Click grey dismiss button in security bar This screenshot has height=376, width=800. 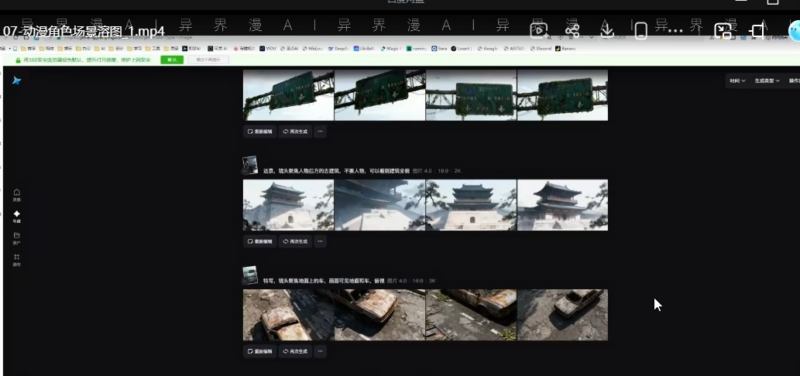(208, 60)
